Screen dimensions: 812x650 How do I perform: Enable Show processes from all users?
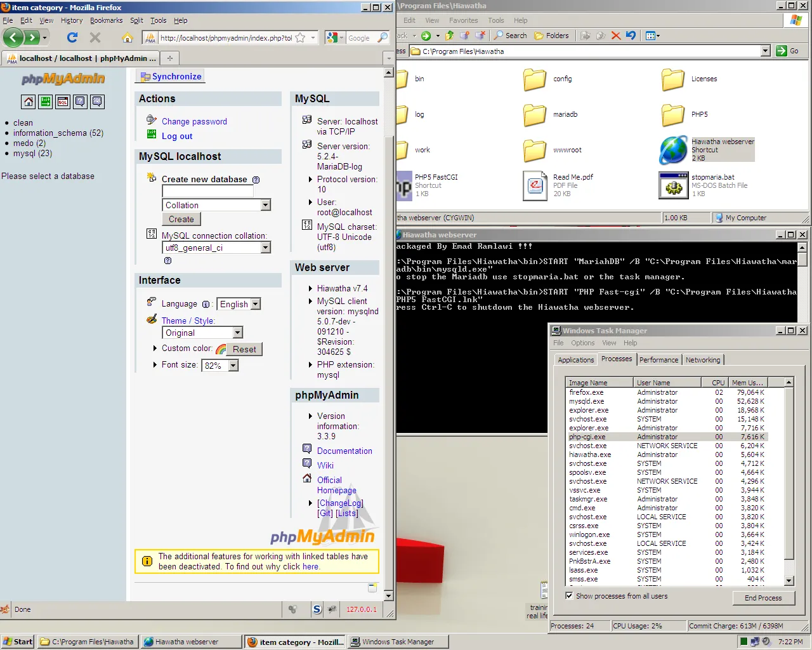(569, 595)
